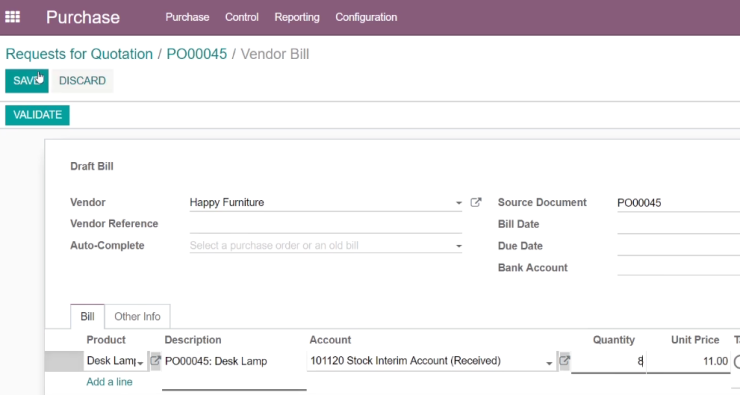This screenshot has height=395, width=740.
Task: Open the Purchase menu
Action: (x=187, y=17)
